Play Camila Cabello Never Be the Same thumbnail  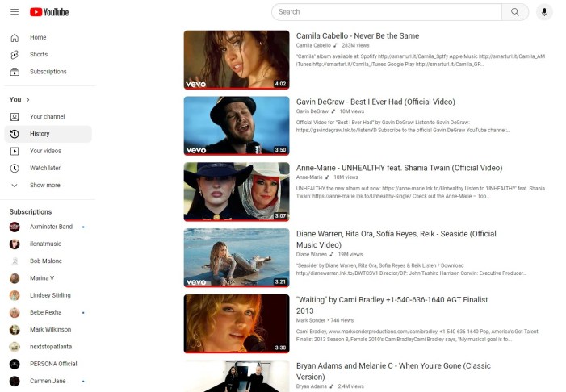[236, 60]
